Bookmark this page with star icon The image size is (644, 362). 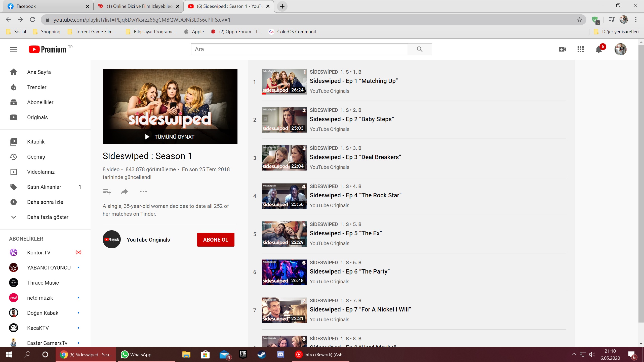point(580,20)
